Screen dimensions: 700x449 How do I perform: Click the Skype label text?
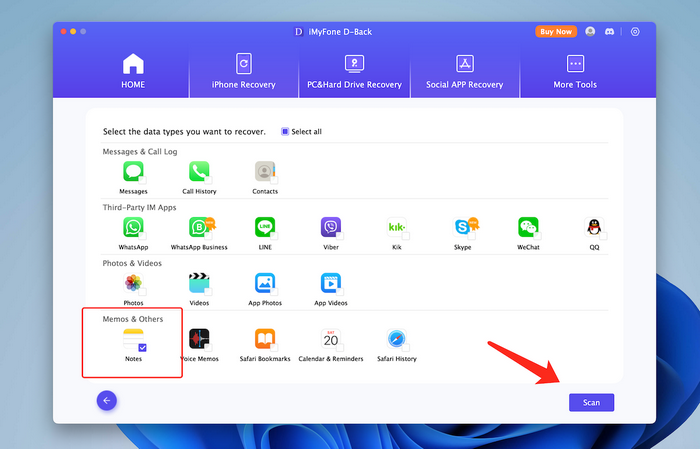tap(462, 247)
